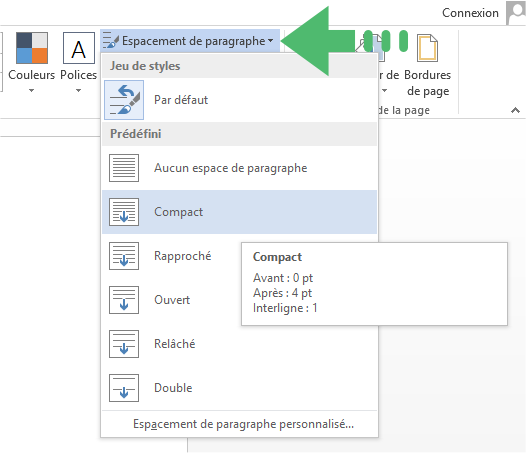
Task: Click the Aucun espace de paragraphe icon
Action: (x=124, y=168)
